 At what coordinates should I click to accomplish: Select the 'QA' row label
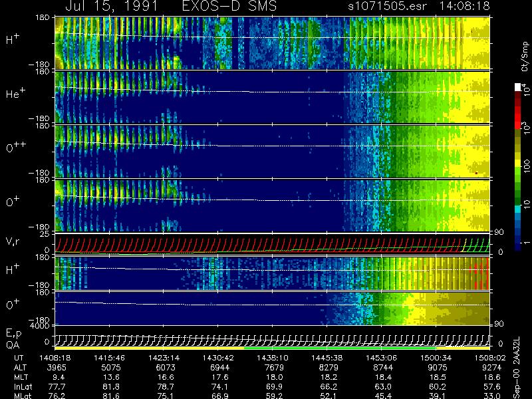[x=12, y=345]
